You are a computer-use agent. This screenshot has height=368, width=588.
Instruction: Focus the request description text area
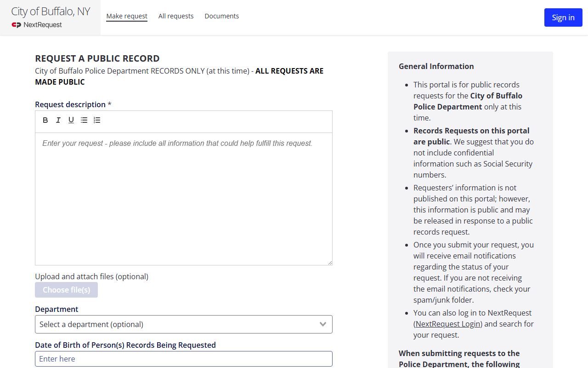(x=184, y=199)
